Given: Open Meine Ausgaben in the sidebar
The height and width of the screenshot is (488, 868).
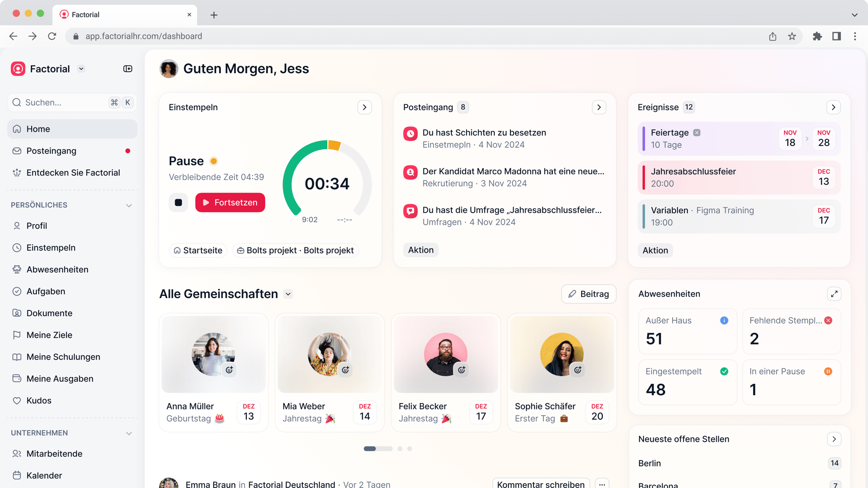Looking at the screenshot, I should (72, 379).
